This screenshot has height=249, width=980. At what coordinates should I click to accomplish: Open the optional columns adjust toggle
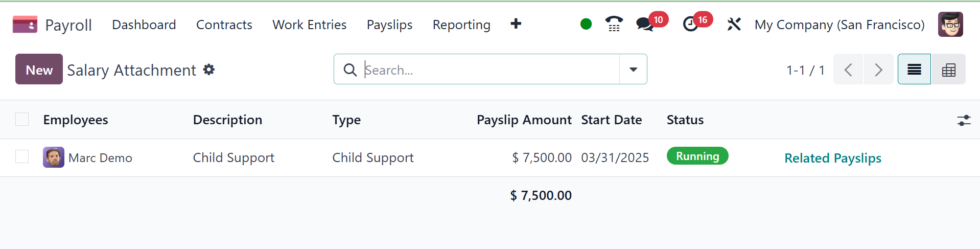[964, 120]
